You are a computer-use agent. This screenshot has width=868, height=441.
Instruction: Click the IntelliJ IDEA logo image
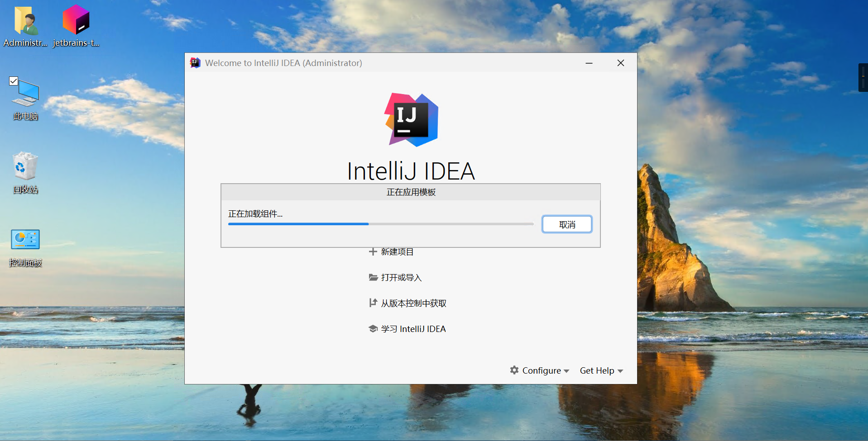411,120
